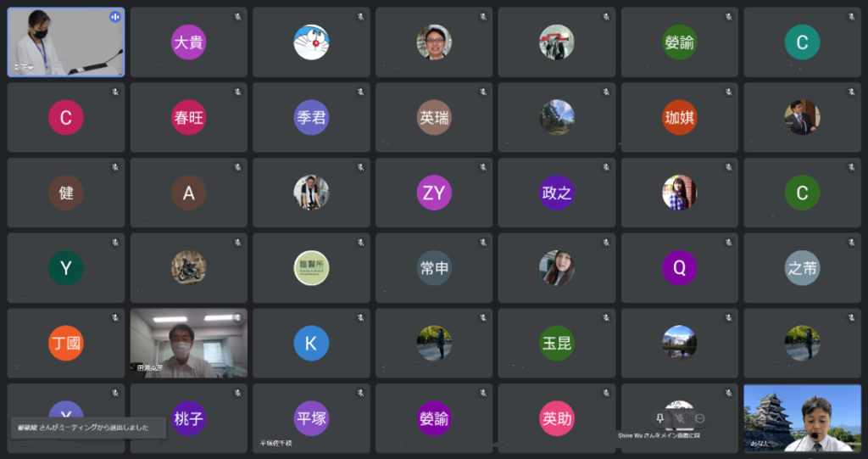The image size is (868, 459).
Task: Click the muted mic icon on Doraemon tile
Action: [361, 17]
